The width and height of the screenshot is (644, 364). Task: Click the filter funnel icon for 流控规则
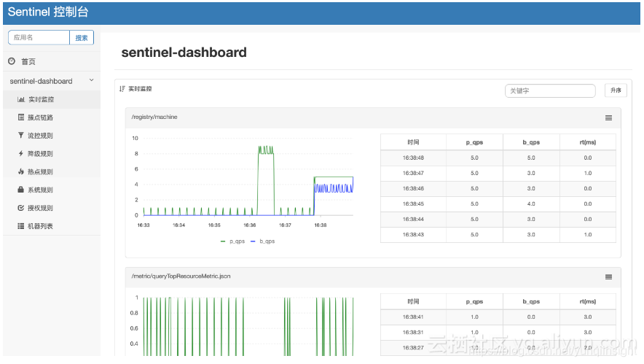(21, 136)
